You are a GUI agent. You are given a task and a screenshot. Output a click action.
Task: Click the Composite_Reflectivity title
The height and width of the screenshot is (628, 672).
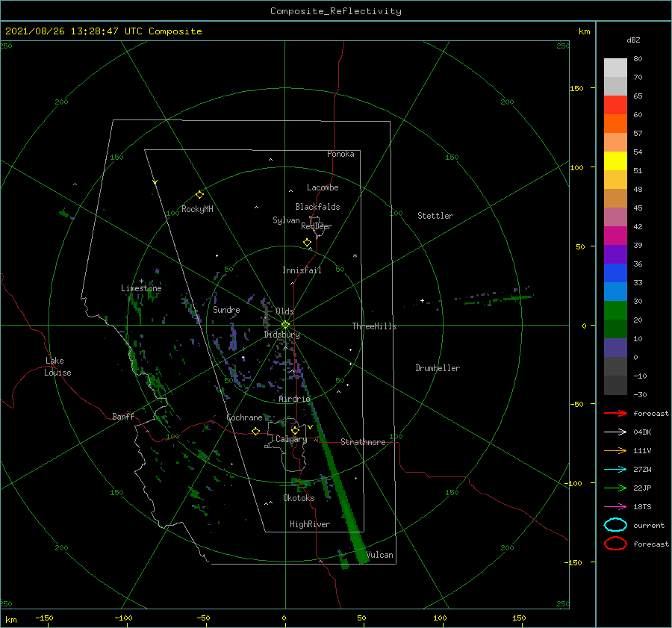(x=335, y=11)
